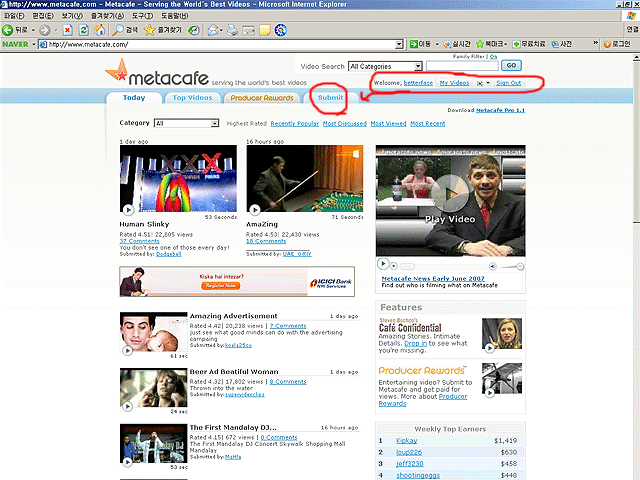Image resolution: width=640 pixels, height=480 pixels.
Task: Click the NAVER toolbar logo
Action: pos(15,44)
